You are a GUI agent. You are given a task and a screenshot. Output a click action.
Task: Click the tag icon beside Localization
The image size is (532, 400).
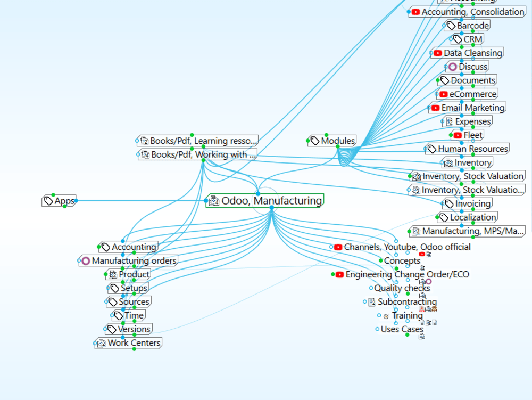coord(444,218)
